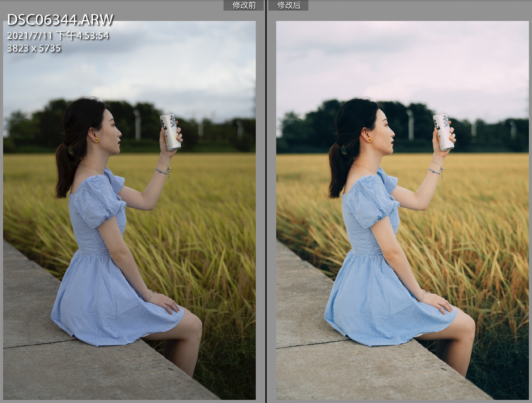532x403 pixels.
Task: Click the DSC06344.ARW file name overlay
Action: (x=60, y=20)
